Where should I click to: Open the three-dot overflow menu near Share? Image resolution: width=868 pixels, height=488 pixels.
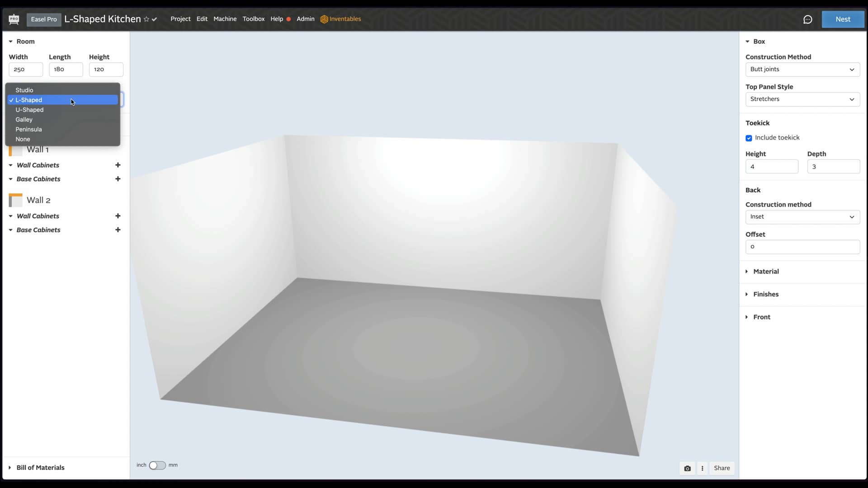pos(703,468)
